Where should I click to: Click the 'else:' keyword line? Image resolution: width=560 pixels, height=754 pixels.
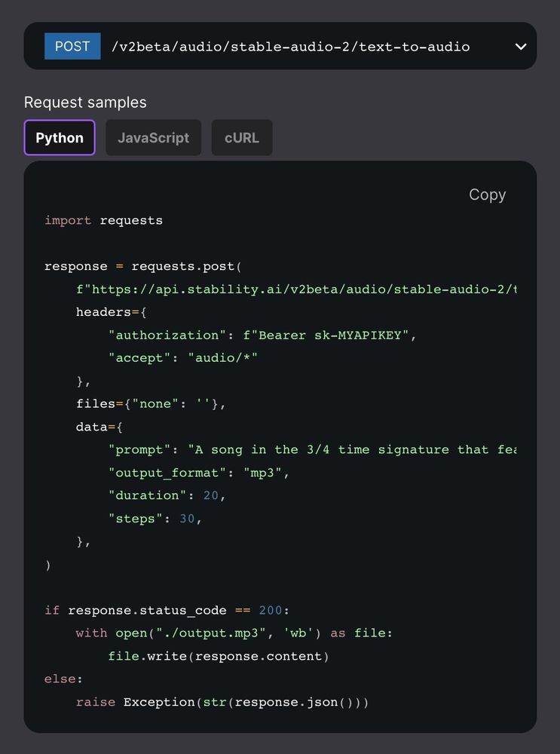click(x=63, y=679)
